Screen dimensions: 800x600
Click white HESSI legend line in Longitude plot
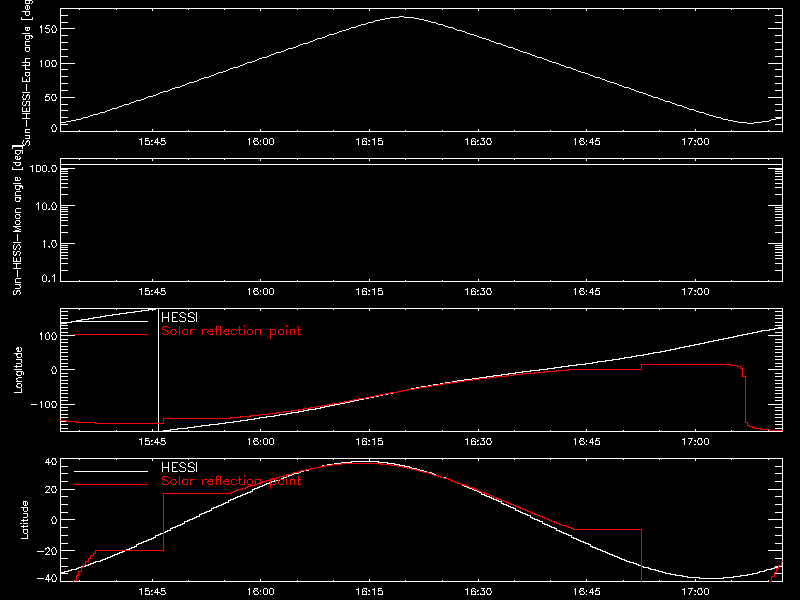click(x=111, y=321)
